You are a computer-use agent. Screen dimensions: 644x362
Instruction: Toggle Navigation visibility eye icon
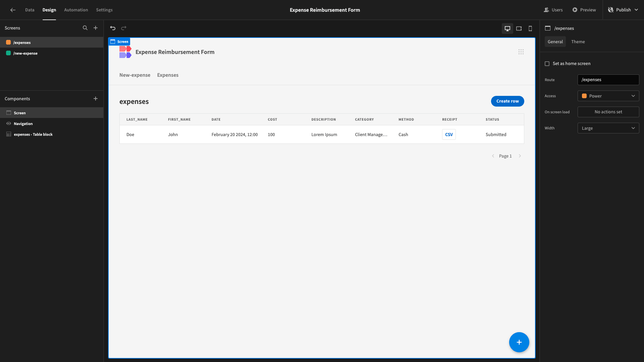click(9, 124)
